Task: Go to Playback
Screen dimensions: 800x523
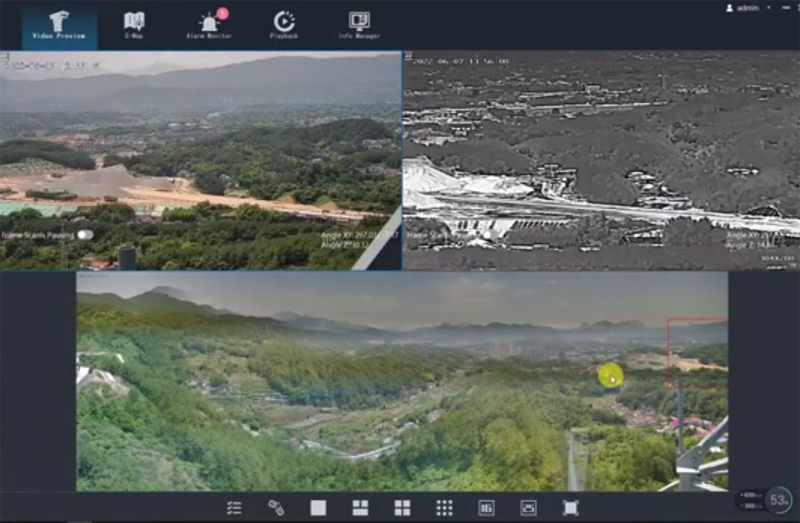Action: click(x=284, y=25)
